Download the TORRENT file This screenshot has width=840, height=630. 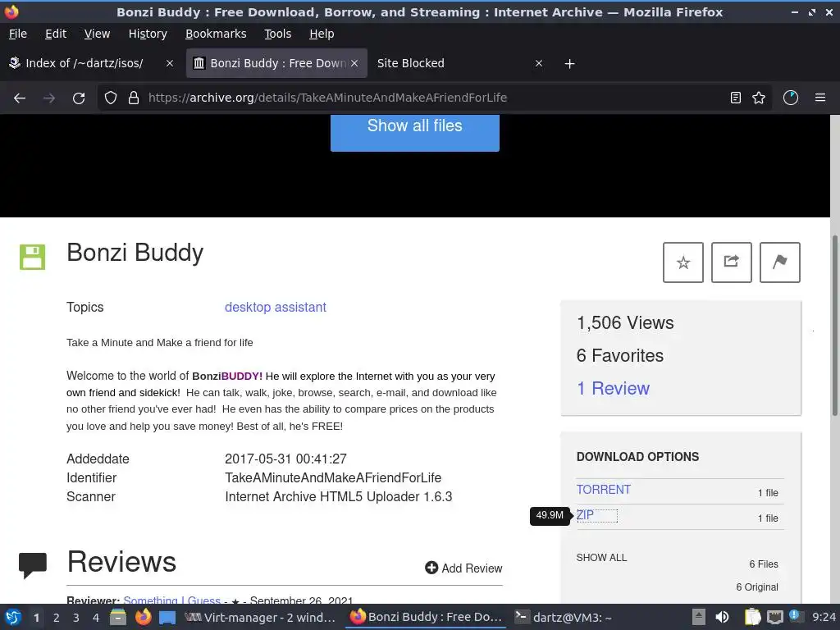[603, 490]
